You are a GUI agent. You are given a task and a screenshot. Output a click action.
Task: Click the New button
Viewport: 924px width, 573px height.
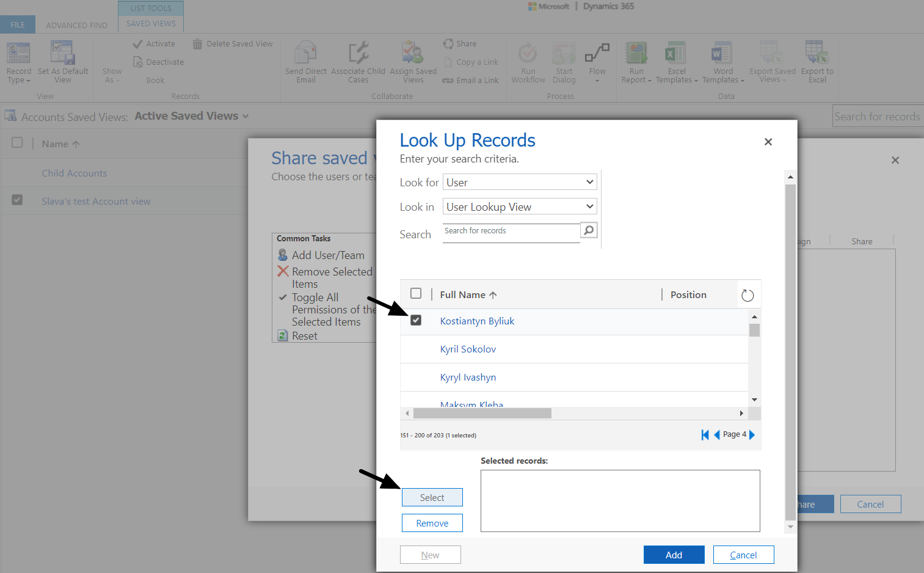(430, 555)
